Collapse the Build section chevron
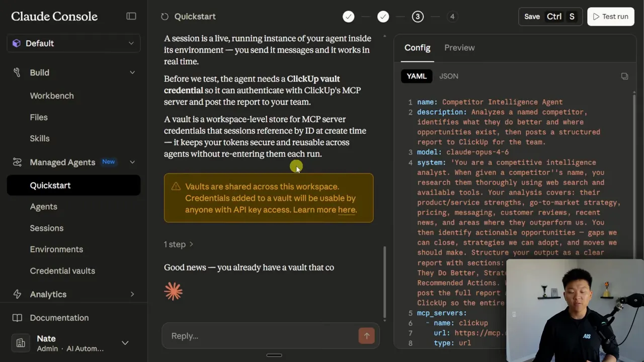 [132, 72]
